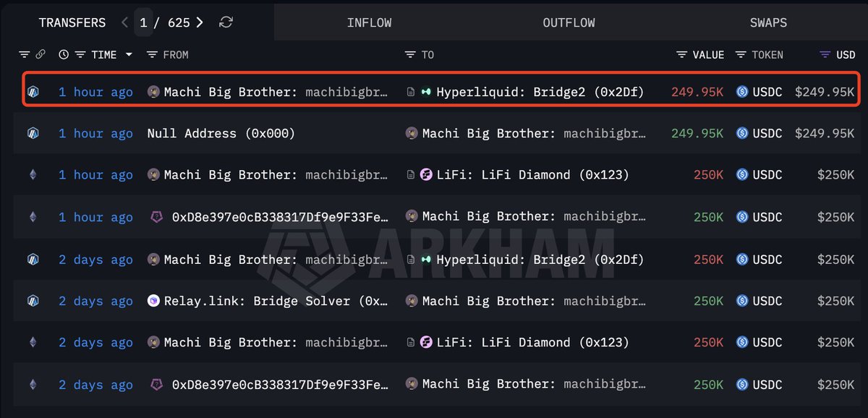Click the chain link filter icon

[41, 55]
